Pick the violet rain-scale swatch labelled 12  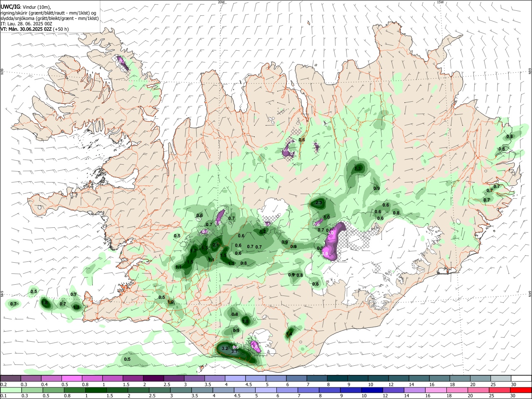click(x=393, y=390)
